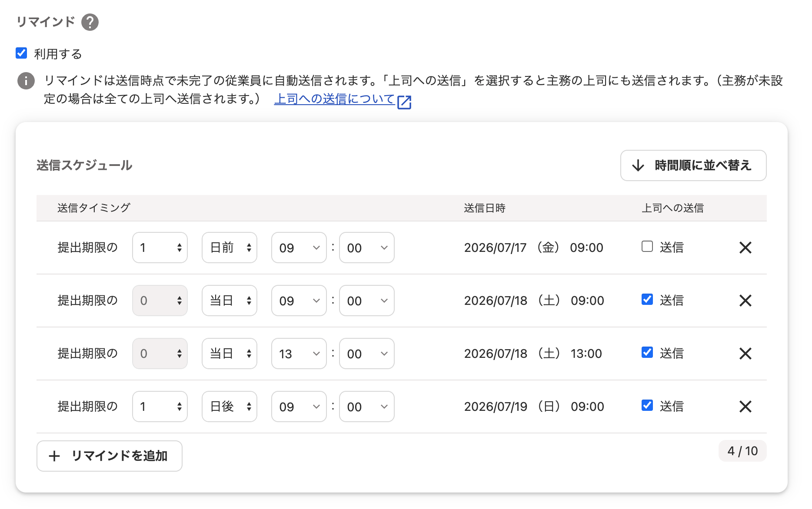Click the 上司への送信 column header
Viewport: 812px width, 509px height.
[673, 208]
